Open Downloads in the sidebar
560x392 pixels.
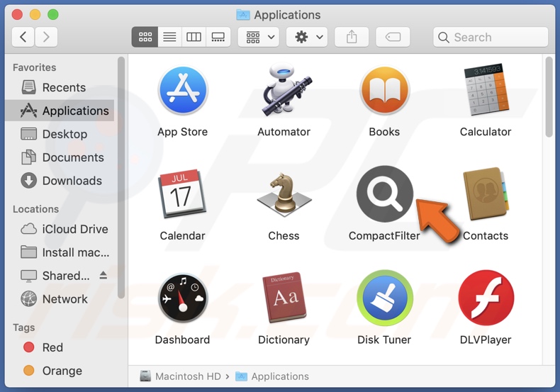click(x=60, y=181)
